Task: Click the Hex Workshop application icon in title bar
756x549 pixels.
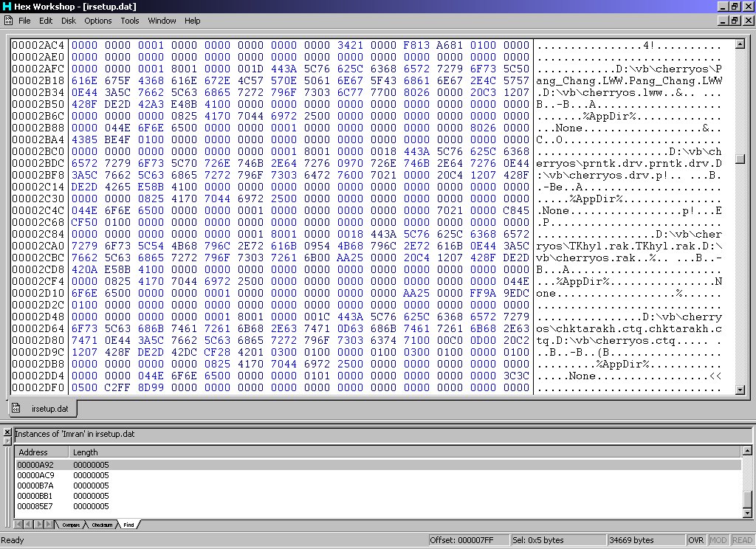Action: [7, 6]
